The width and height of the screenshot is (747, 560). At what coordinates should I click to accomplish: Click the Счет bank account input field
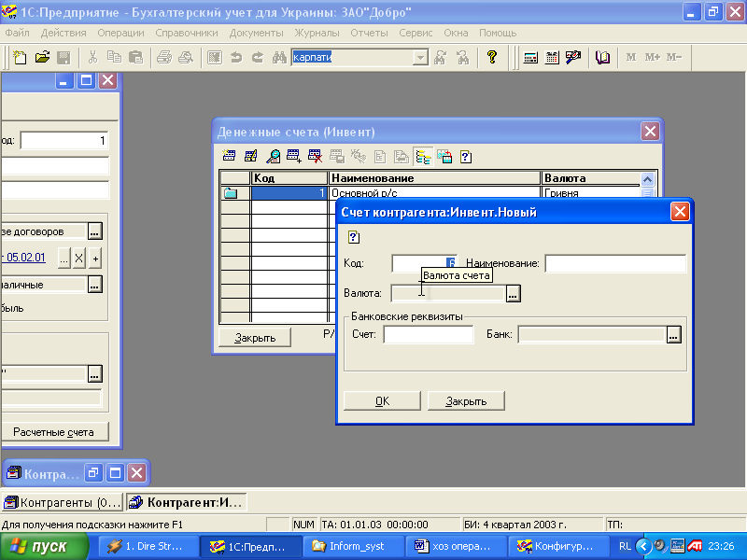[429, 334]
